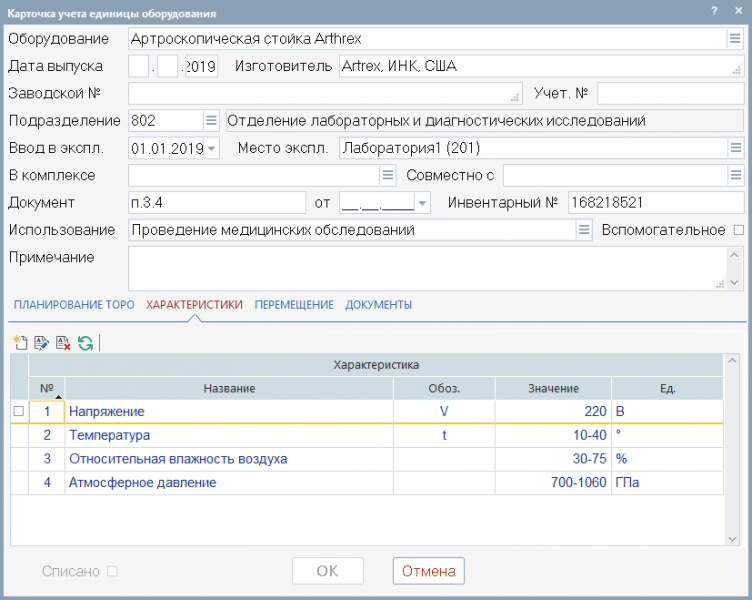The image size is (752, 600).
Task: Select the Относительная влажность воздуха row
Action: [367, 459]
